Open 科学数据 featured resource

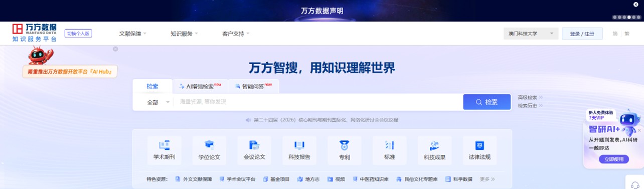pyautogui.click(x=459, y=179)
